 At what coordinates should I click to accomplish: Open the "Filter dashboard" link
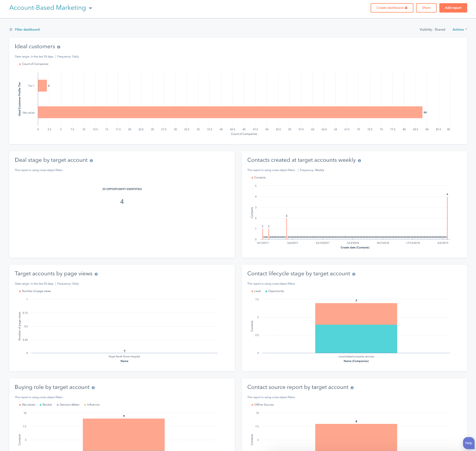tap(27, 29)
